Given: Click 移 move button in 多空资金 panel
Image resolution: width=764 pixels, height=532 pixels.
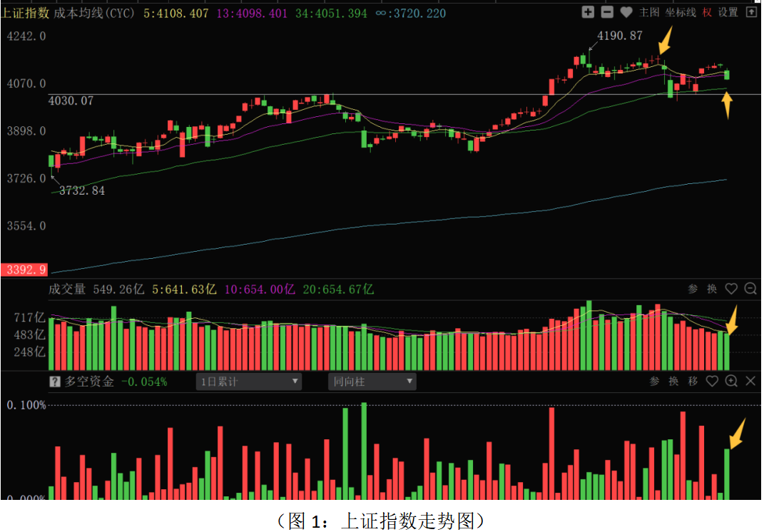Looking at the screenshot, I should click(x=693, y=382).
